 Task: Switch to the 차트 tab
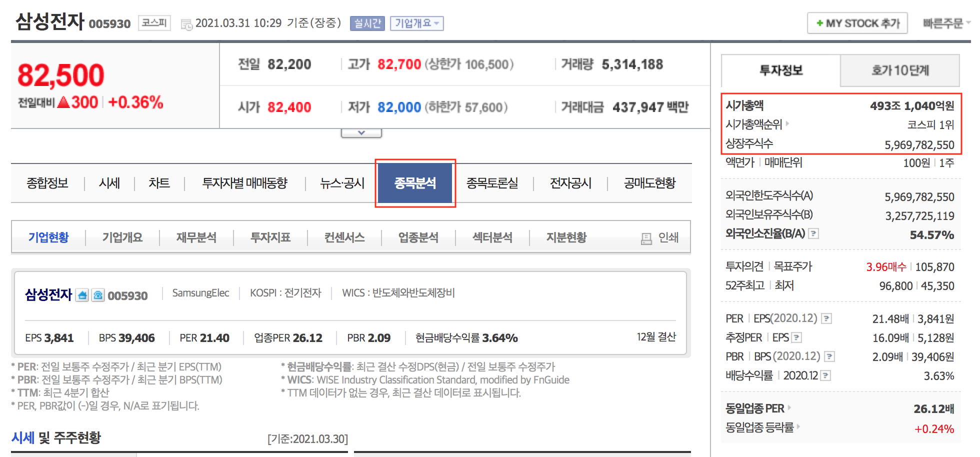click(x=159, y=183)
